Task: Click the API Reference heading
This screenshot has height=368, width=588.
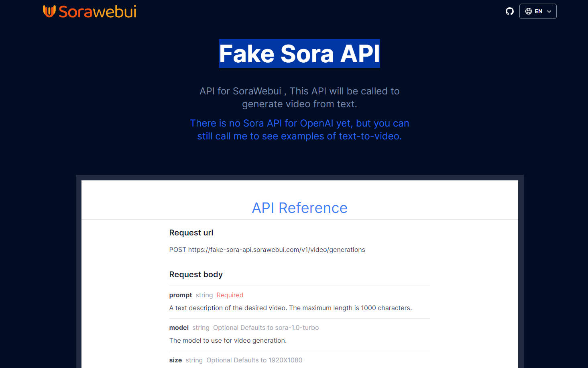Action: pyautogui.click(x=299, y=208)
